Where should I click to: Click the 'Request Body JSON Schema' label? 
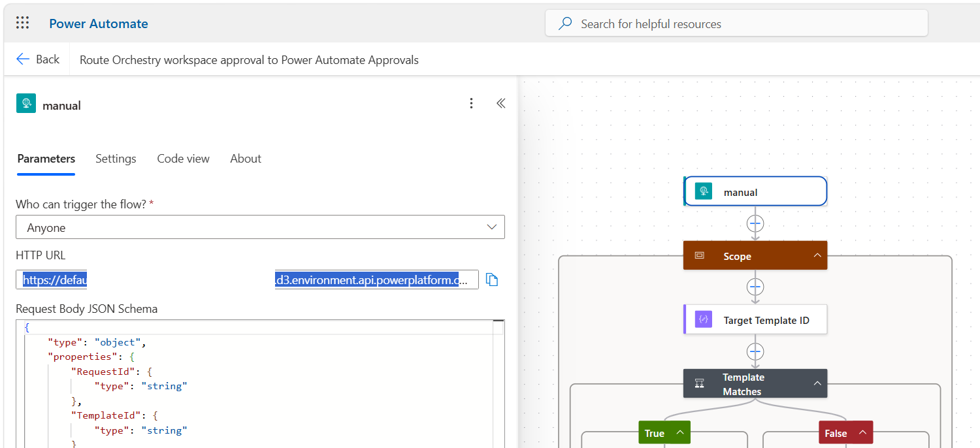[x=86, y=309]
